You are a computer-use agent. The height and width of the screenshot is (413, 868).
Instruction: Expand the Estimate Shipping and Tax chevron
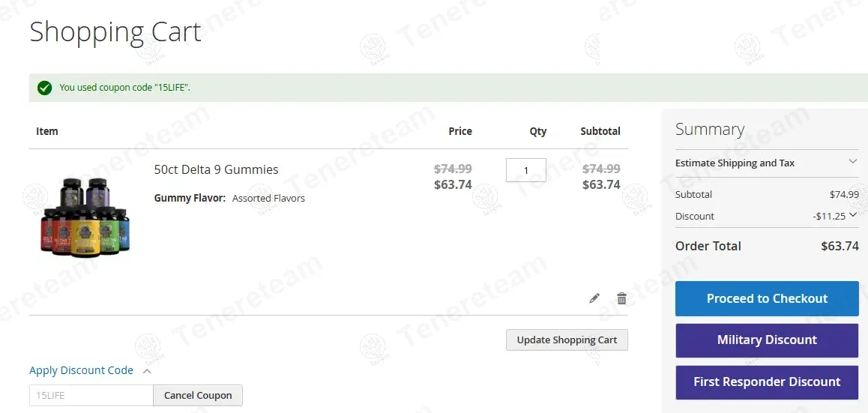[x=853, y=162]
